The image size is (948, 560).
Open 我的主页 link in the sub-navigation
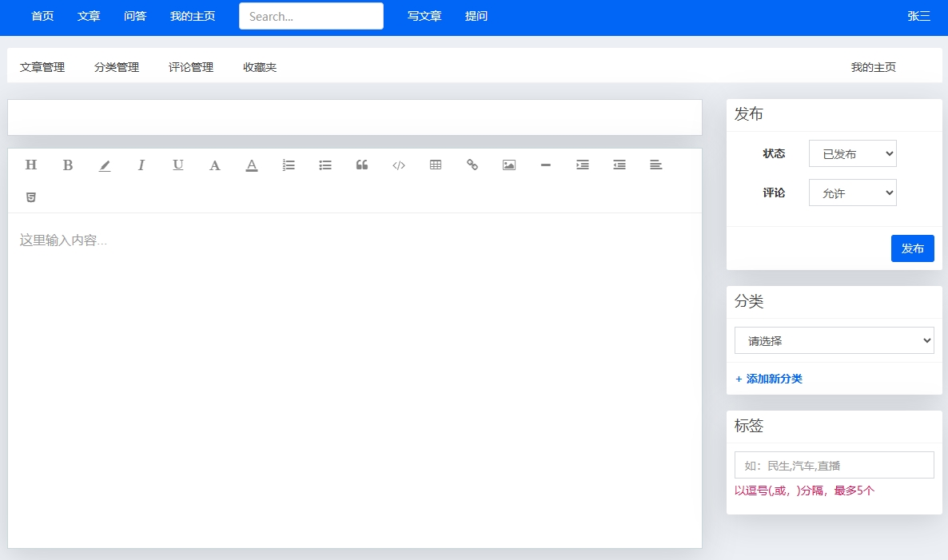[x=873, y=67]
